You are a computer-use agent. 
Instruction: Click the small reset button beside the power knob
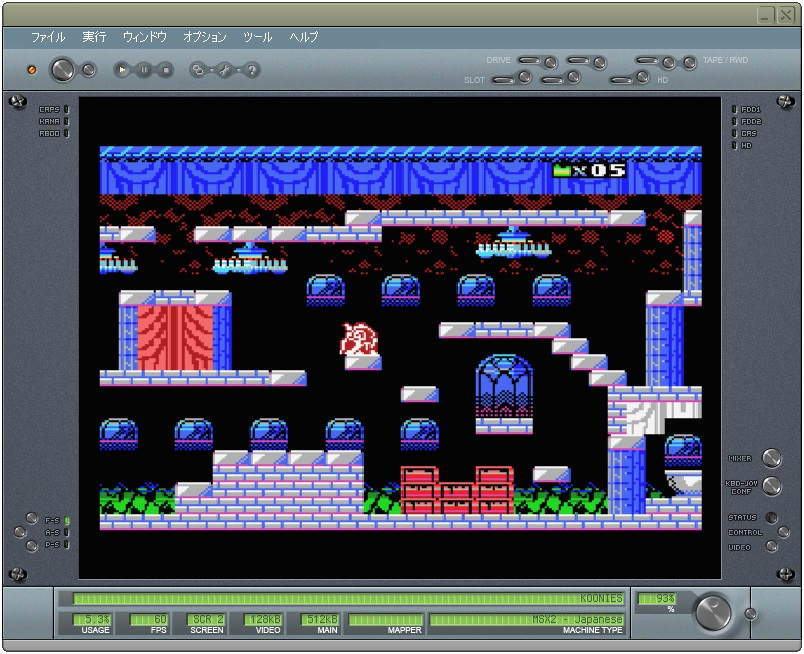(x=89, y=69)
